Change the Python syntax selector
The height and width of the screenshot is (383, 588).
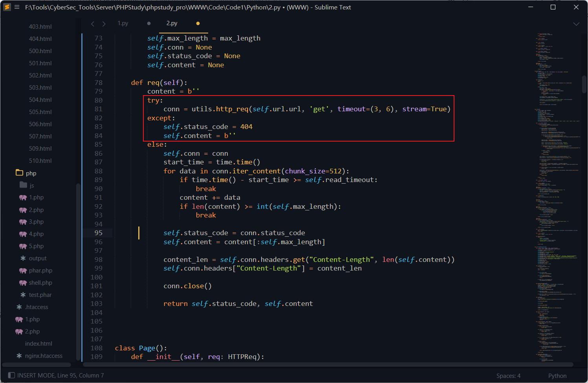pos(557,376)
